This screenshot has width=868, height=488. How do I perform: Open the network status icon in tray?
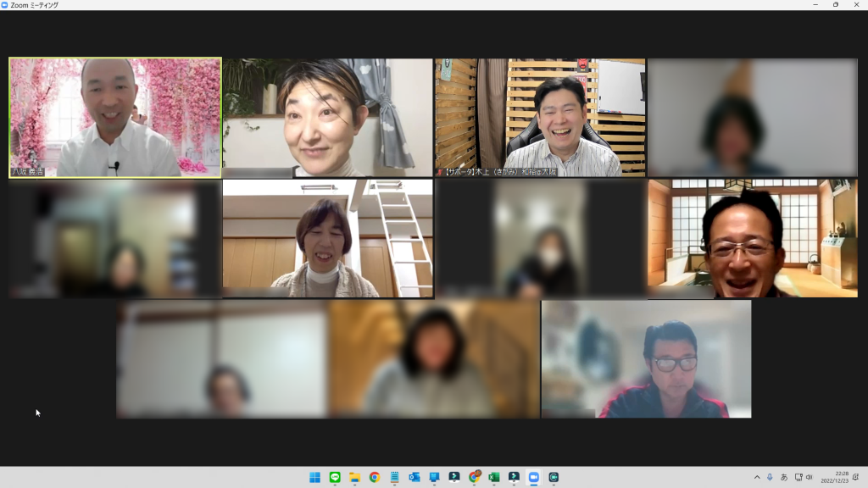[x=798, y=477]
